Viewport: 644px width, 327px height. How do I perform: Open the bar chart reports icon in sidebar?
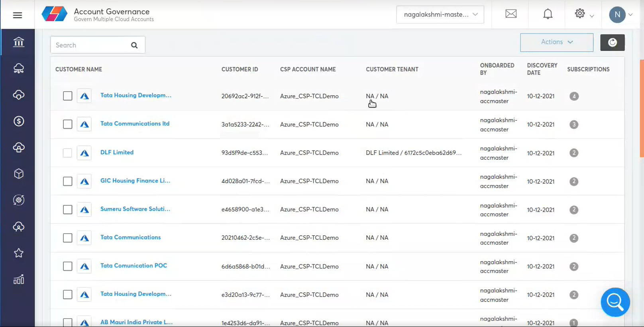(x=19, y=279)
